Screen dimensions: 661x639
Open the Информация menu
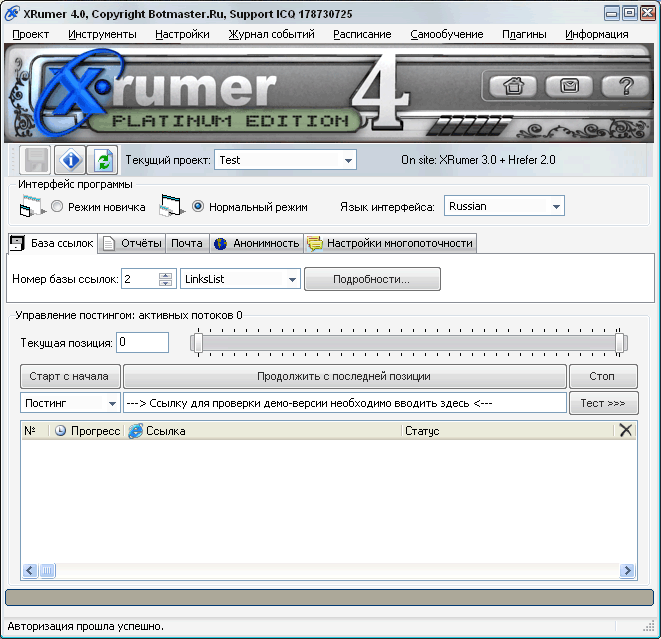597,35
